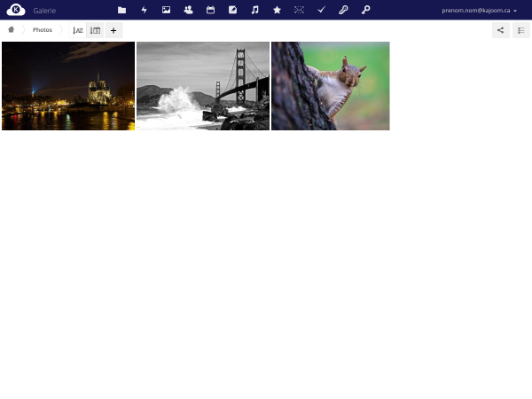Toggle alphabetical A-Z sorting
Image resolution: width=532 pixels, height=399 pixels.
click(78, 30)
